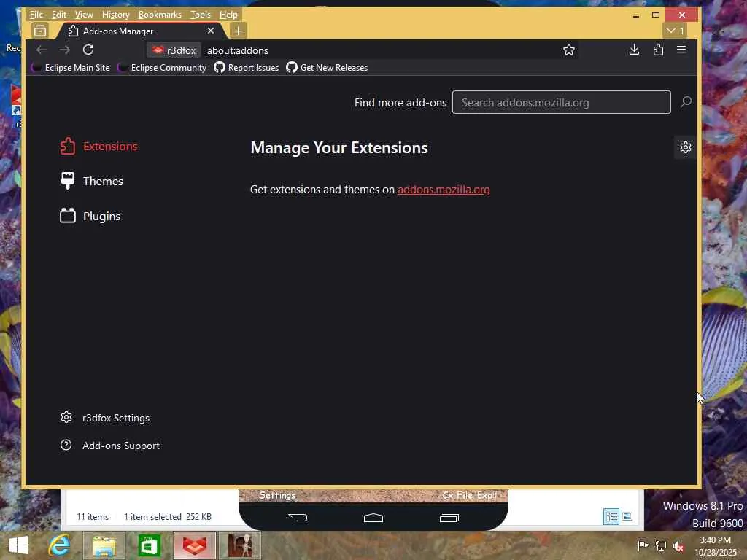
Task: Open the Bookmarks menu
Action: (160, 15)
